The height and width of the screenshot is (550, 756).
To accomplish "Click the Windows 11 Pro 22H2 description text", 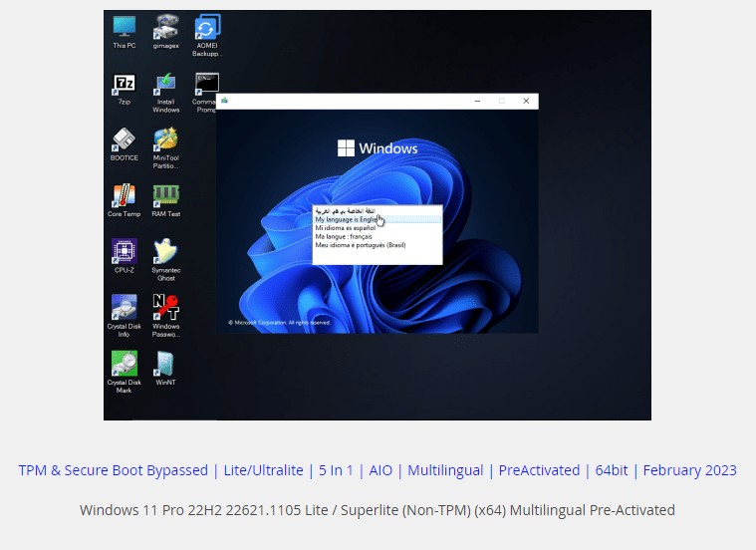I will coord(378,510).
